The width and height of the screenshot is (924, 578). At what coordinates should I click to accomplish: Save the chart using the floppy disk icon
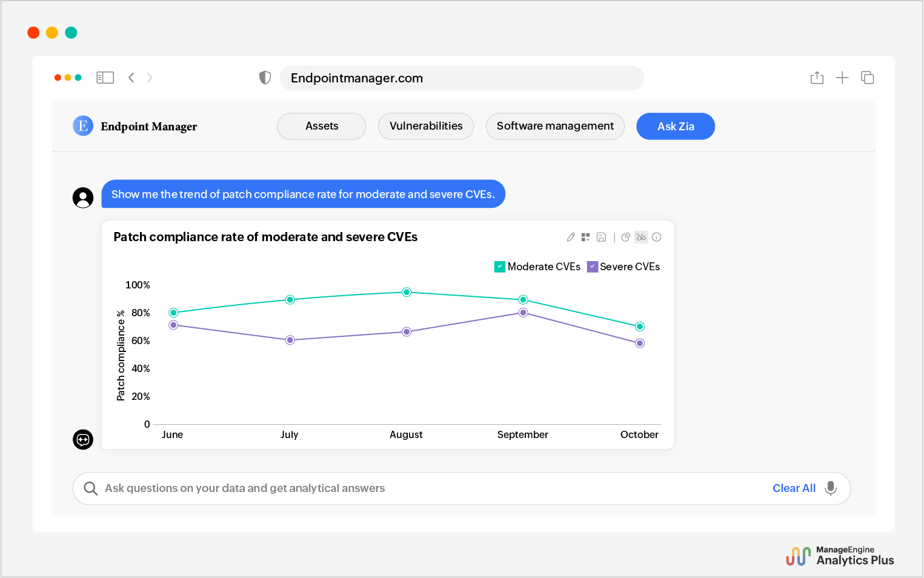[x=601, y=237]
